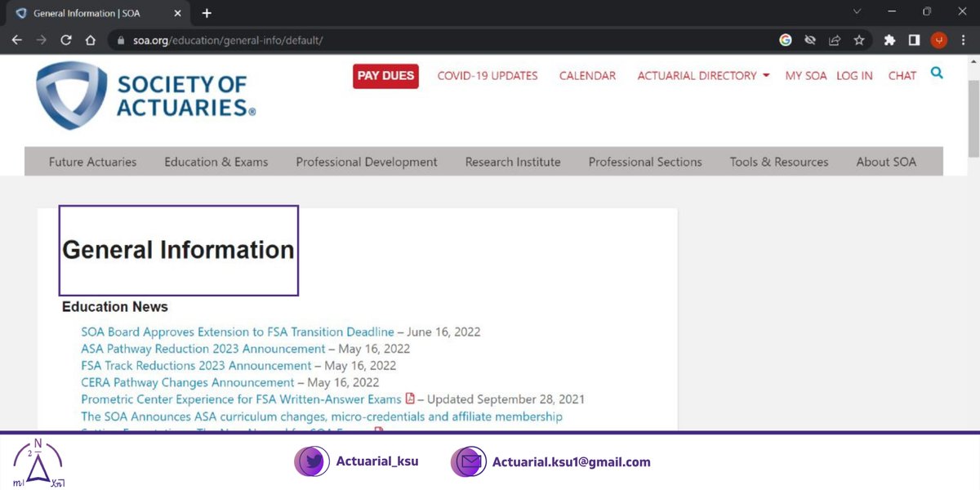Bookmark this page with the star icon
Image resolution: width=980 pixels, height=490 pixels.
coord(859,39)
